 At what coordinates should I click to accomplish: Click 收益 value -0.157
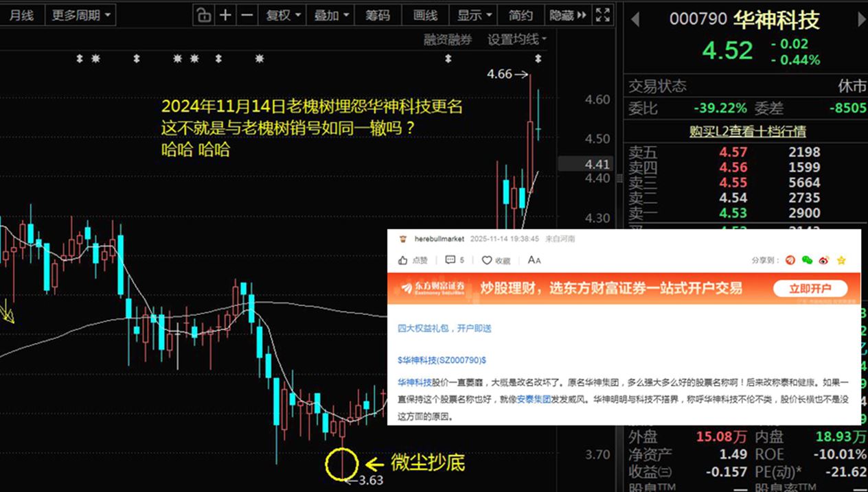(x=725, y=472)
